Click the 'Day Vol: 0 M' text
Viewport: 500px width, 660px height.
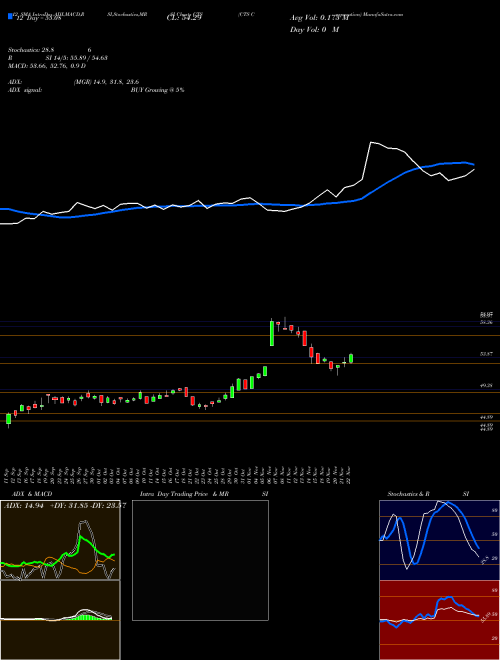[x=314, y=30]
